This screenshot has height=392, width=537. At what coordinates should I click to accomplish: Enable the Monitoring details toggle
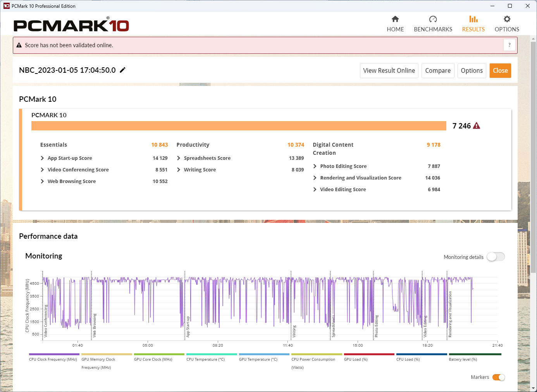point(496,257)
